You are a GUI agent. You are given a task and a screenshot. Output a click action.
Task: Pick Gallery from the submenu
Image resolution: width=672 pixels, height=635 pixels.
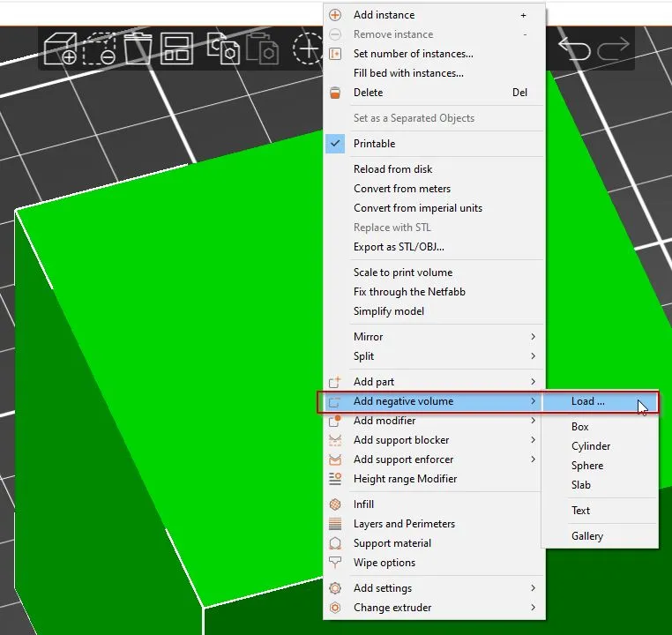tap(586, 536)
